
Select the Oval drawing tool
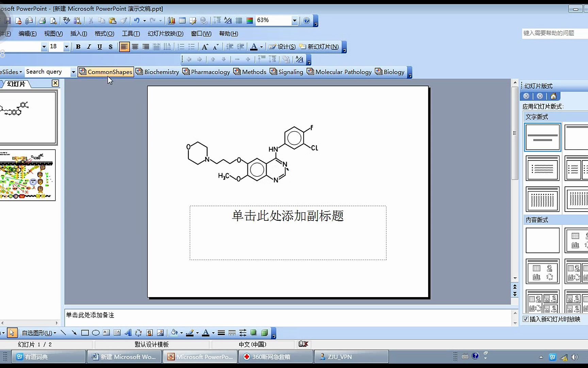click(x=96, y=333)
